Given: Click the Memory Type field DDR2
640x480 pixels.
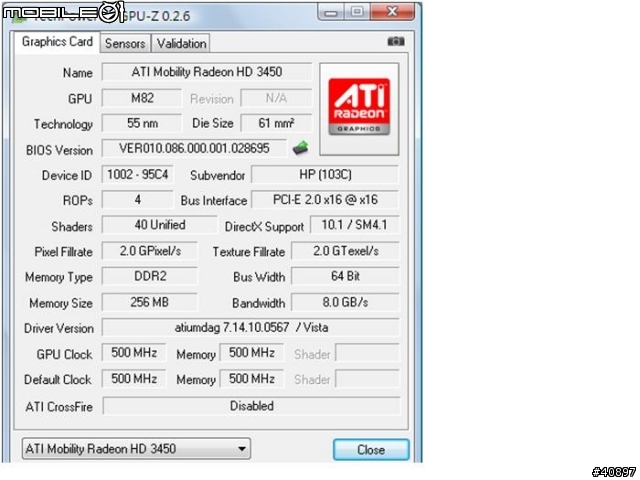Looking at the screenshot, I should [150, 276].
